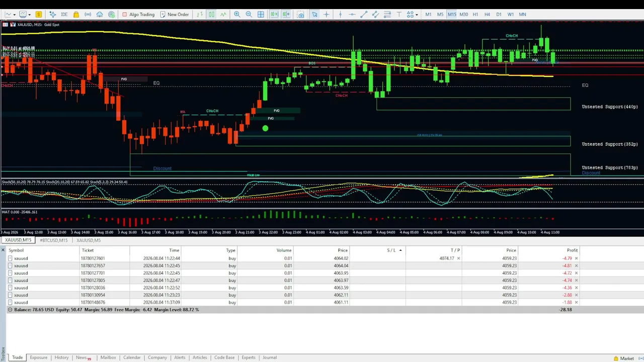Select the trendline drawing tool
644x362 pixels.
coord(364,15)
